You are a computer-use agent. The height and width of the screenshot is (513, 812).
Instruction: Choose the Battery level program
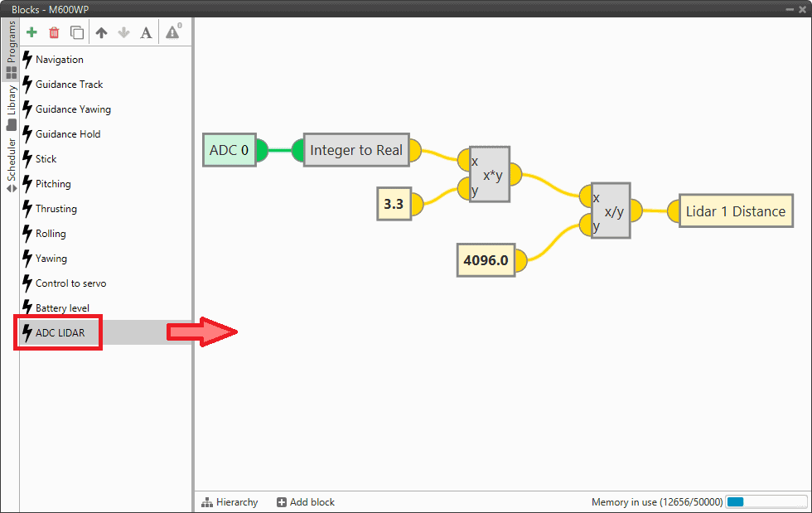(x=62, y=308)
